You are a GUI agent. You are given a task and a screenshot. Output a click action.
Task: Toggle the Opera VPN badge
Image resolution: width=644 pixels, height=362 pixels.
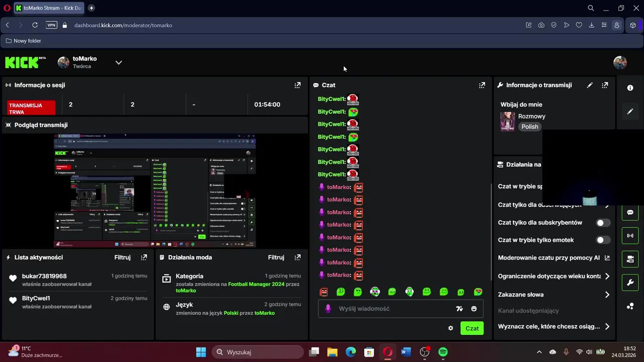(x=51, y=25)
